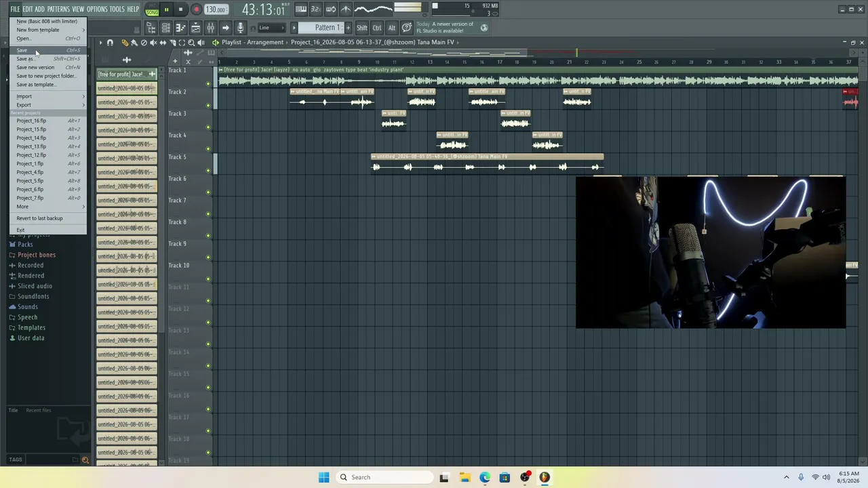Mute Track 10 with its green LED
The height and width of the screenshot is (488, 868).
pos(208,279)
